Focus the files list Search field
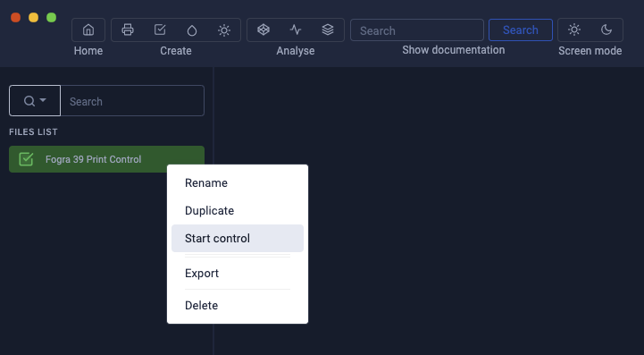 pos(132,101)
